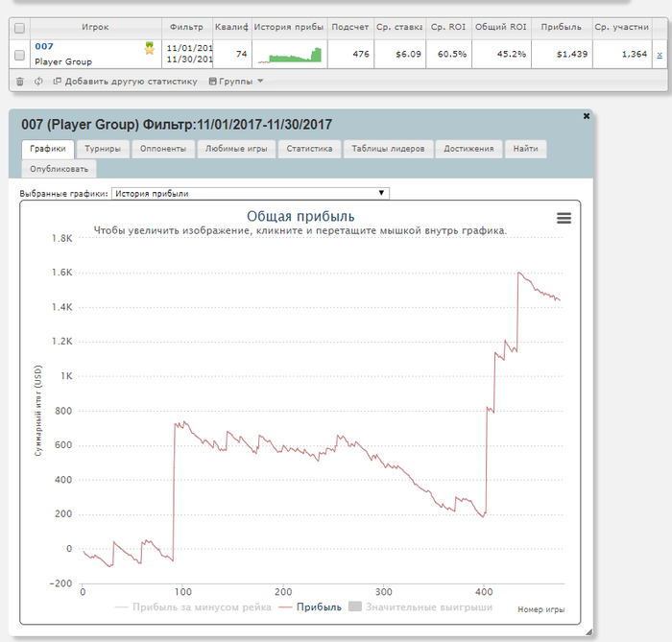The height and width of the screenshot is (642, 672).
Task: Click the 60.5% average ROI value
Action: pyautogui.click(x=452, y=55)
